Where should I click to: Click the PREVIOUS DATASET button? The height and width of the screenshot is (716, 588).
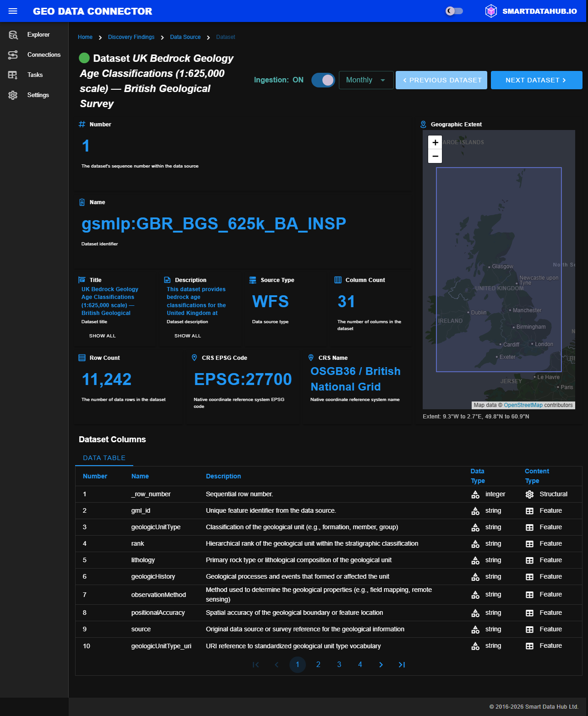[441, 80]
